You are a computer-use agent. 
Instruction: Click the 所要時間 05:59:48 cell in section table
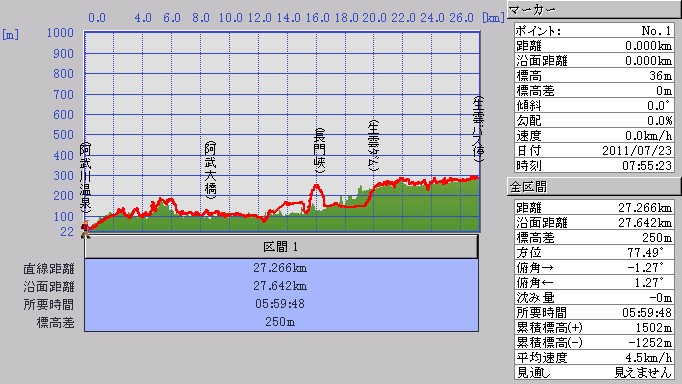pyautogui.click(x=281, y=304)
